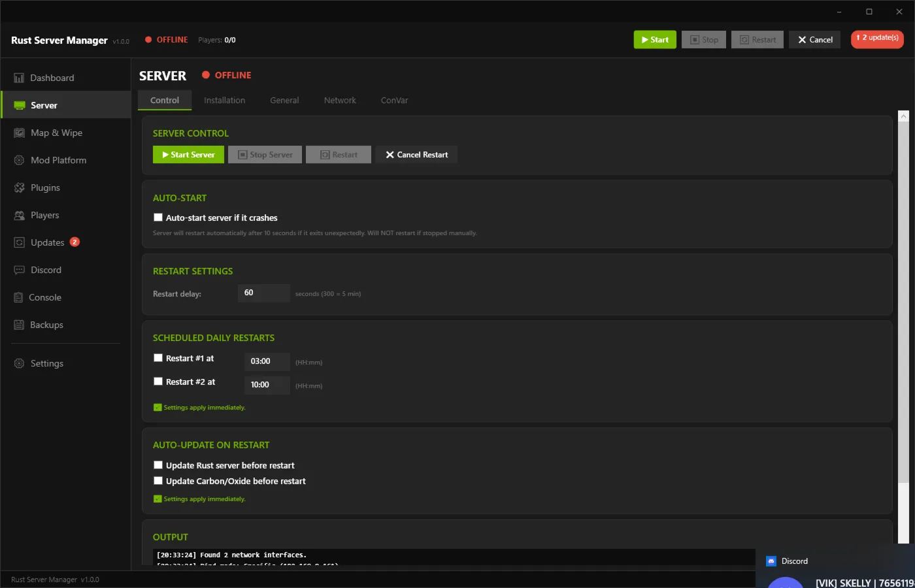Click the red offline dot in header
This screenshot has height=588, width=915.
tap(148, 40)
